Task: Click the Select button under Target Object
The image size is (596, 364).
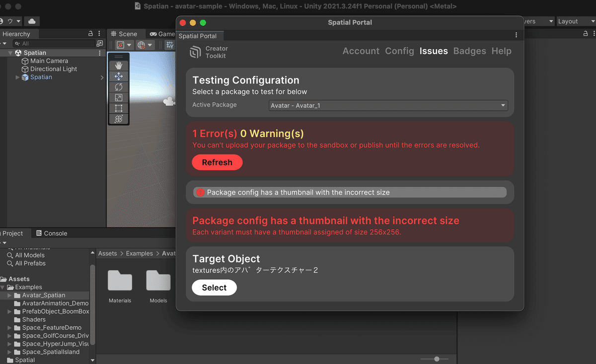Action: 214,288
